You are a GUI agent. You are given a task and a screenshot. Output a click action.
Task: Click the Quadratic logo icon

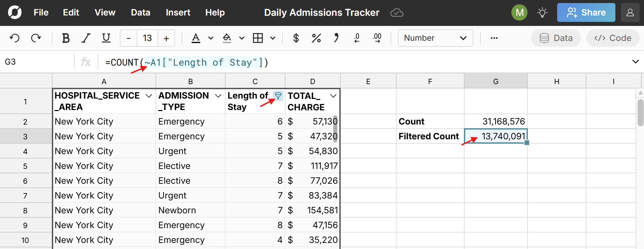(15, 12)
